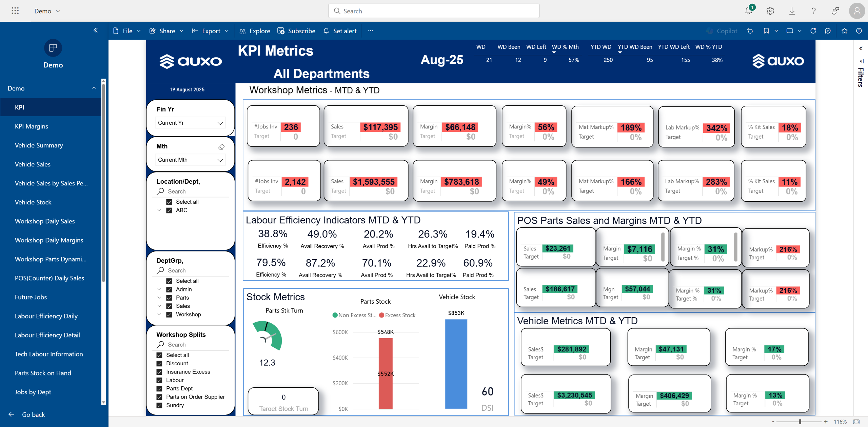
Task: Open the Vehicle Stock report page
Action: [x=33, y=202]
